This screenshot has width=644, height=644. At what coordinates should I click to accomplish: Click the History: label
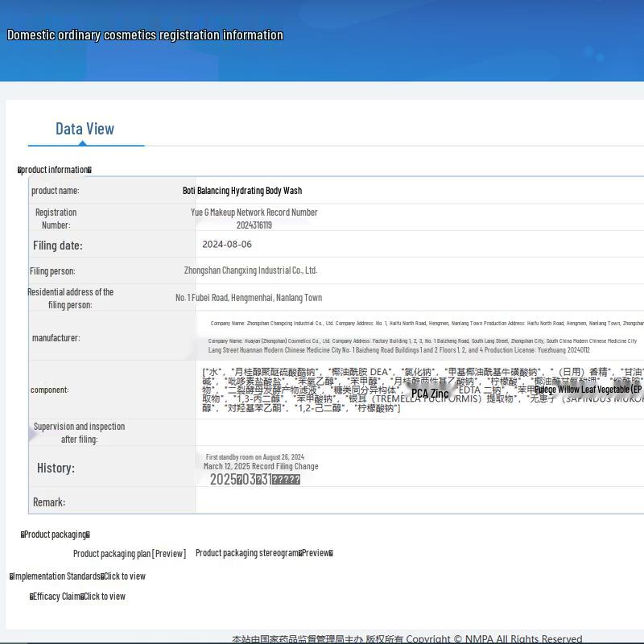[x=56, y=468]
